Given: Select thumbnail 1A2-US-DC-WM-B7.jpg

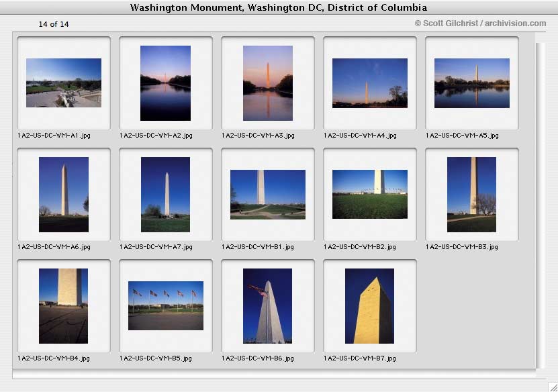Looking at the screenshot, I should tap(369, 306).
